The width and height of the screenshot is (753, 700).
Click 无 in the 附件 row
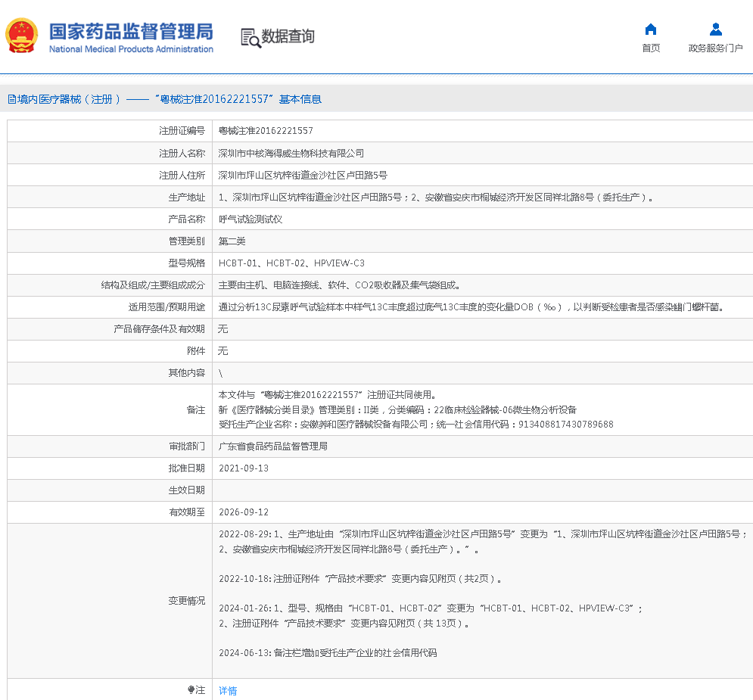(222, 351)
